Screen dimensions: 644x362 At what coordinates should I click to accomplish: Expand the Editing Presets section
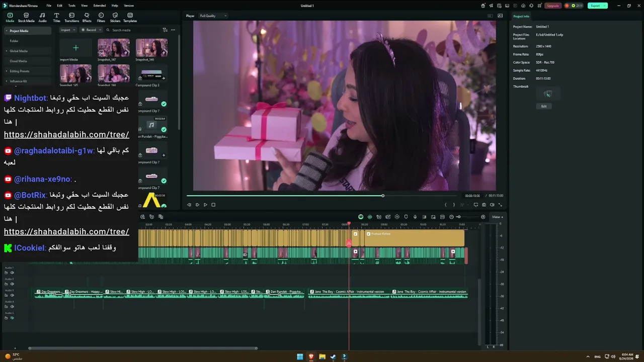[7, 71]
